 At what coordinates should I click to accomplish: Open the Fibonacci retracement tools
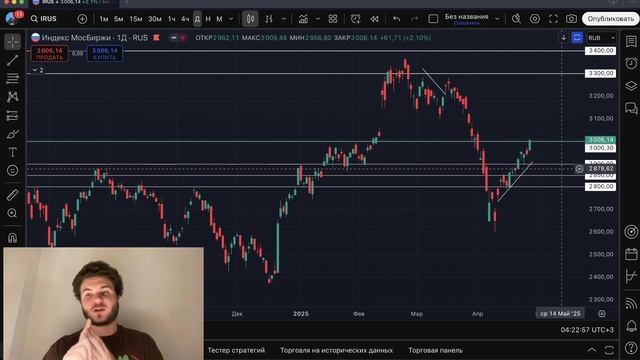pos(13,78)
